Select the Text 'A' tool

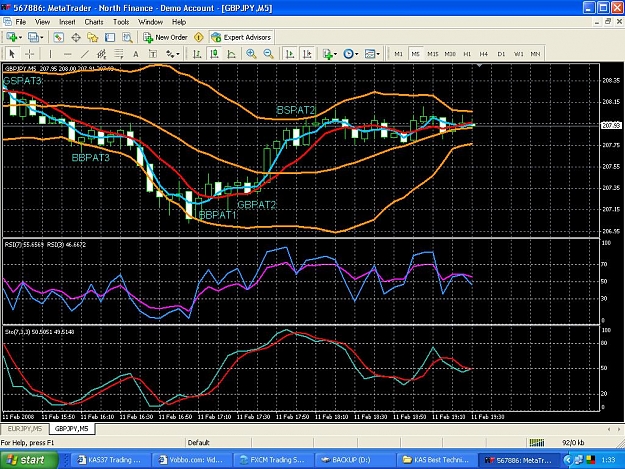pos(136,54)
